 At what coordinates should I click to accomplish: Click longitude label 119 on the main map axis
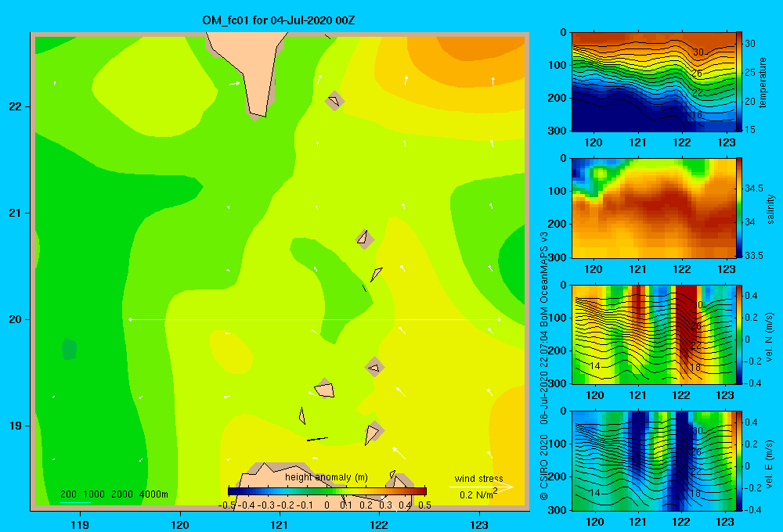coord(80,524)
